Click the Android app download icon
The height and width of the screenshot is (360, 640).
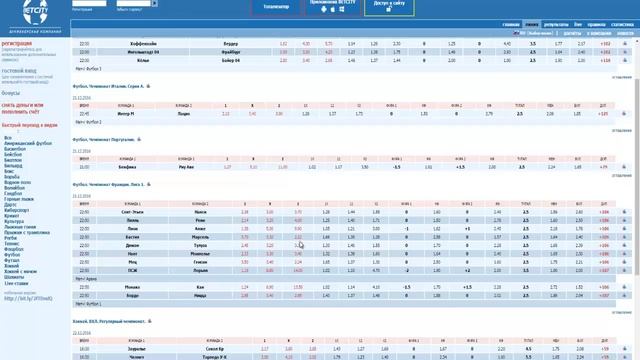click(x=324, y=9)
